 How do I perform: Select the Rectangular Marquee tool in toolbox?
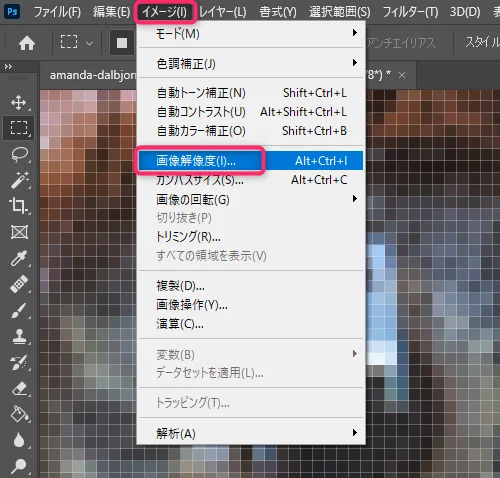(x=19, y=128)
